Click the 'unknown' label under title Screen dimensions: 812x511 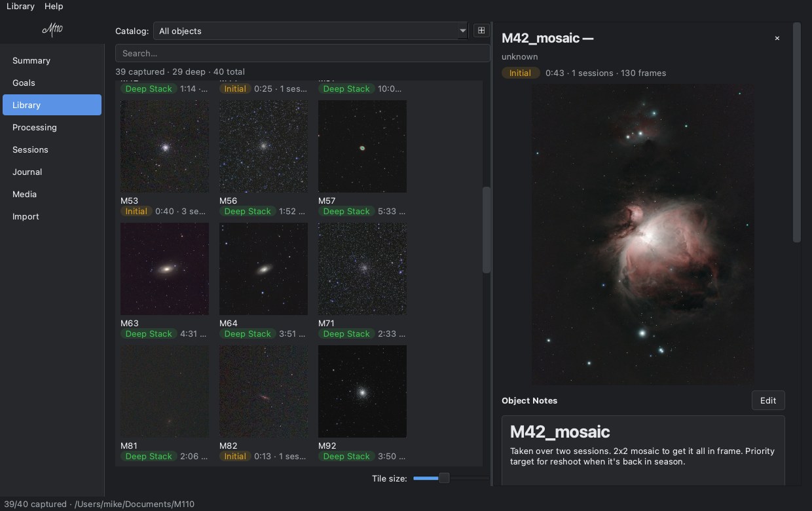pyautogui.click(x=519, y=56)
